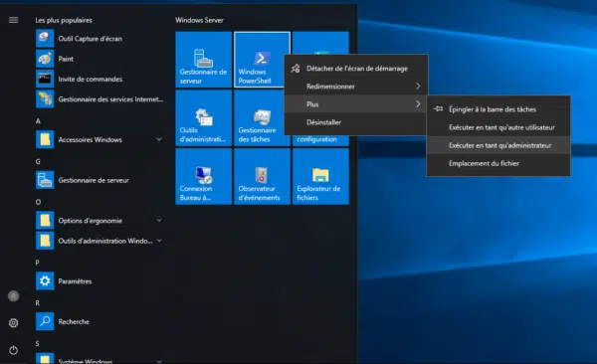
Task: Open the partially hidden configuration tile
Action: click(320, 140)
